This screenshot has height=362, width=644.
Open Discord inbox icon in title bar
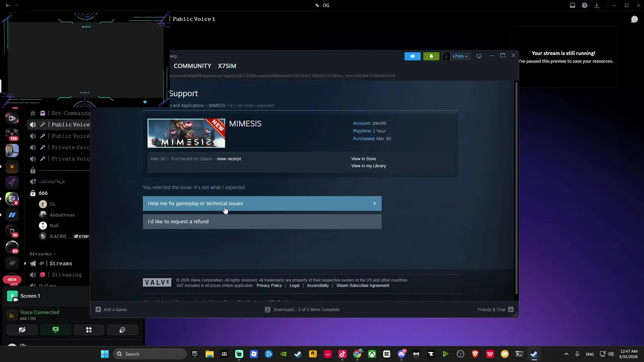[x=573, y=6]
